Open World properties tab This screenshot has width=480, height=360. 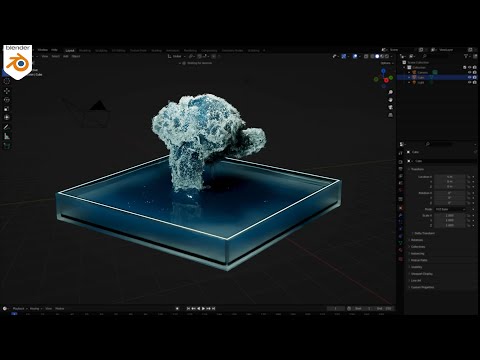pyautogui.click(x=401, y=190)
